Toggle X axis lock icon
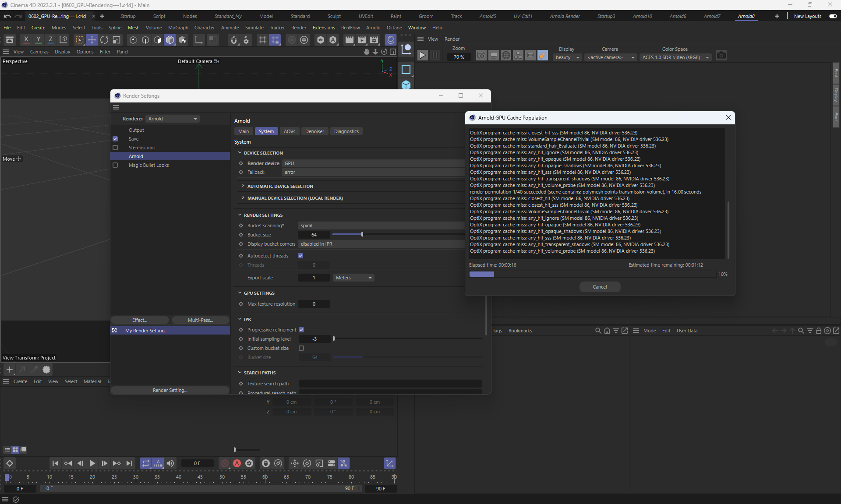The width and height of the screenshot is (841, 504). 26,40
